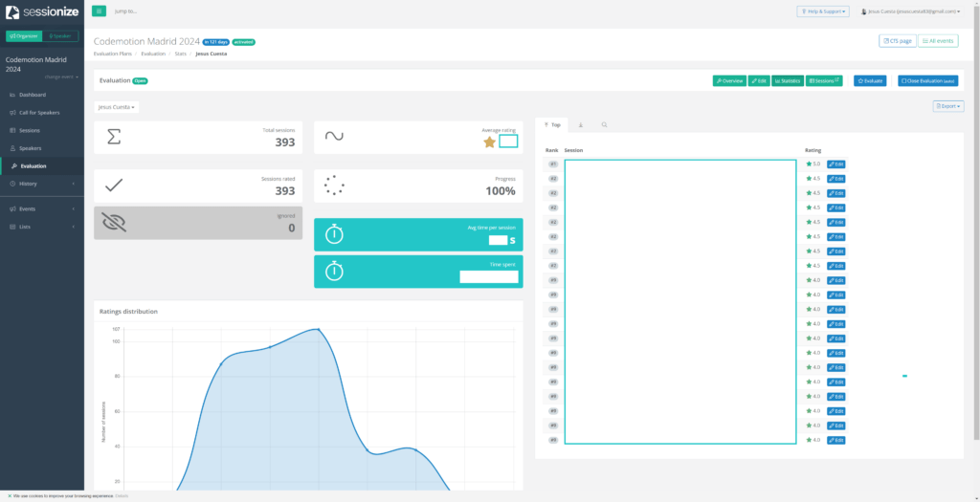The image size is (980, 502).
Task: Click the stopwatch icon on Time spent card
Action: tap(334, 271)
